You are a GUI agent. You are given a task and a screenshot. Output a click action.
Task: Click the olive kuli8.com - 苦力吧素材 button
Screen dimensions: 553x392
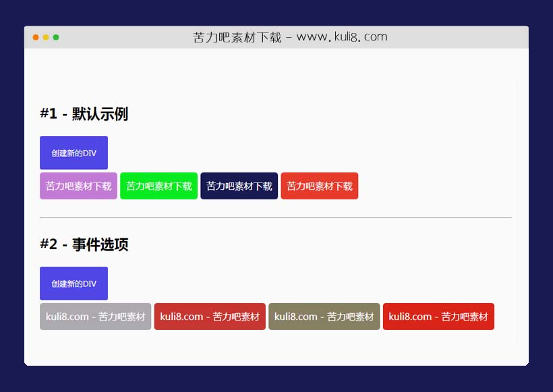pos(324,316)
